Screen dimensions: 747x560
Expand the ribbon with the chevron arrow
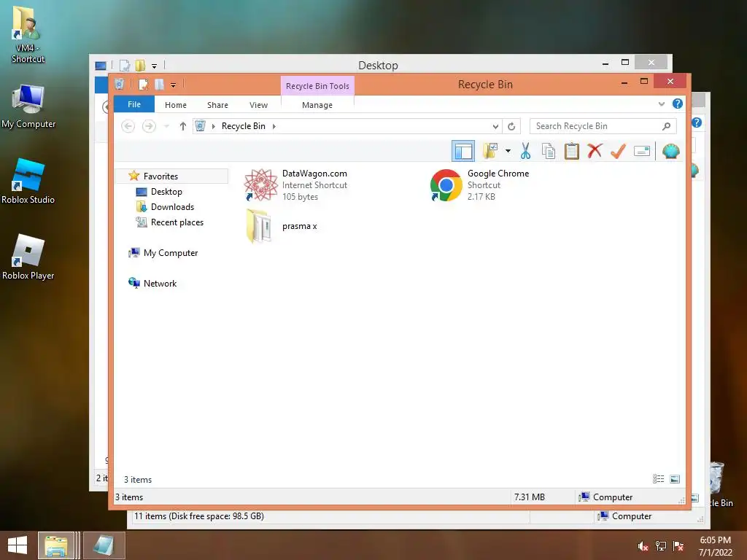(661, 104)
